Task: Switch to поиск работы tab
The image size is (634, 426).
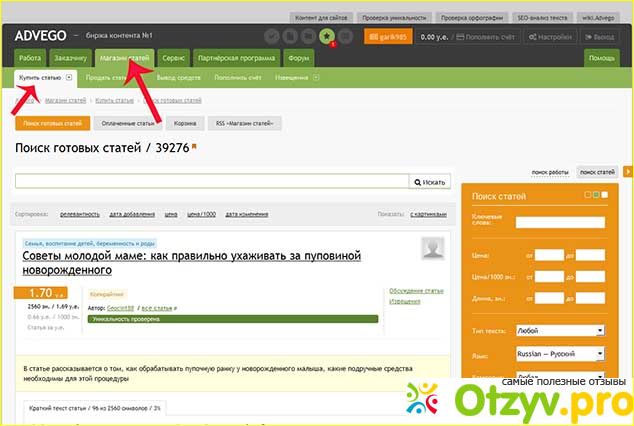Action: point(550,172)
